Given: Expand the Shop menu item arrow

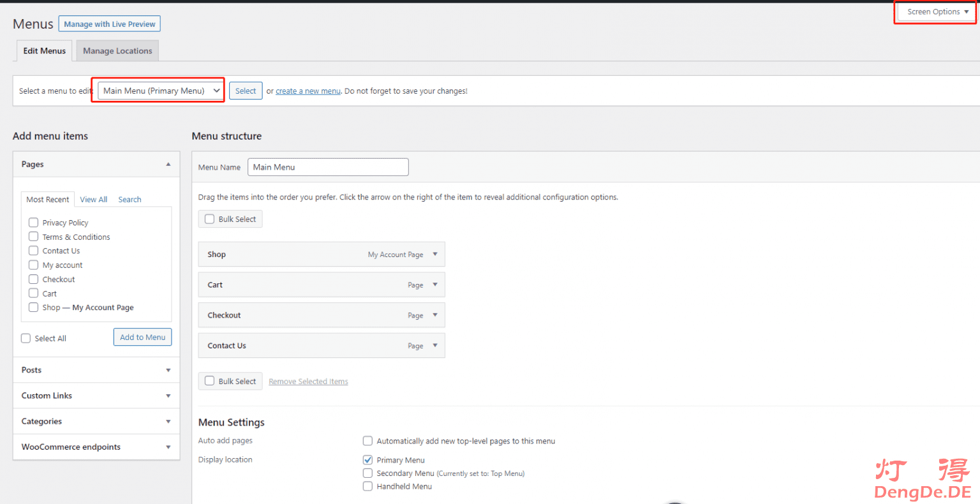Looking at the screenshot, I should click(435, 255).
